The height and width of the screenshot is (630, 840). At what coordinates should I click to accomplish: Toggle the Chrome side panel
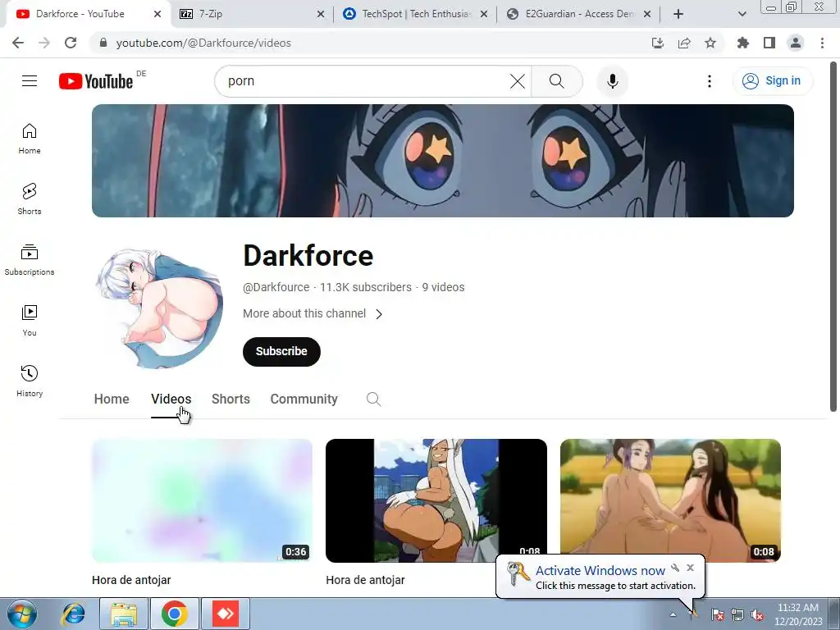[769, 43]
